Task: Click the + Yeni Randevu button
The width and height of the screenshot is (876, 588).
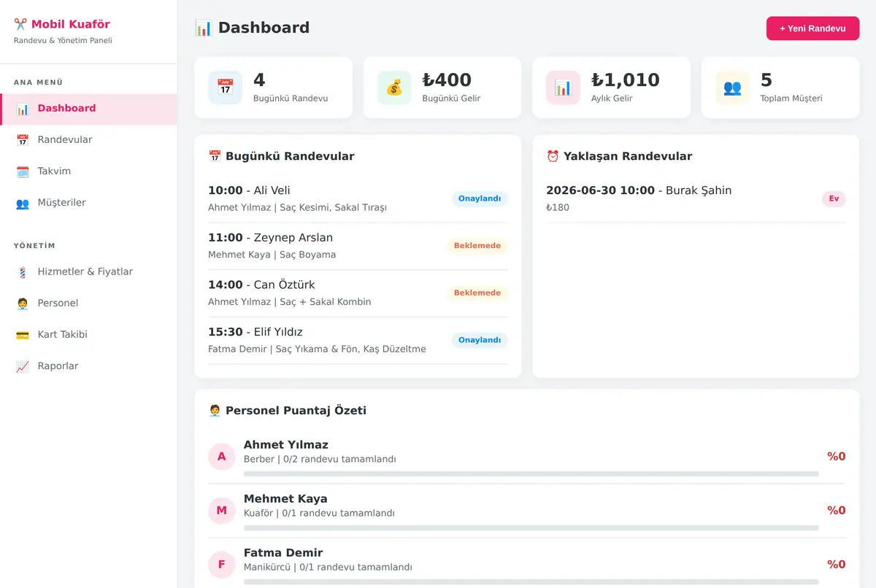Action: 812,28
